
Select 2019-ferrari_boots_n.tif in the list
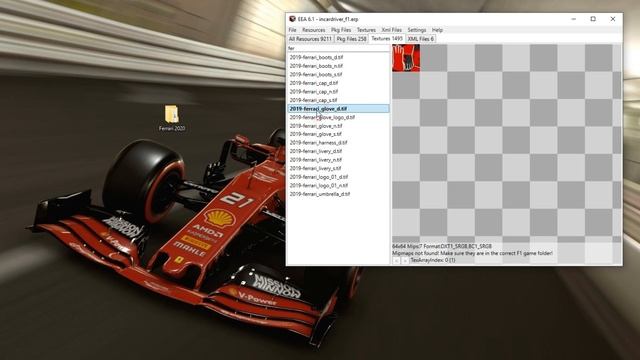(316, 66)
